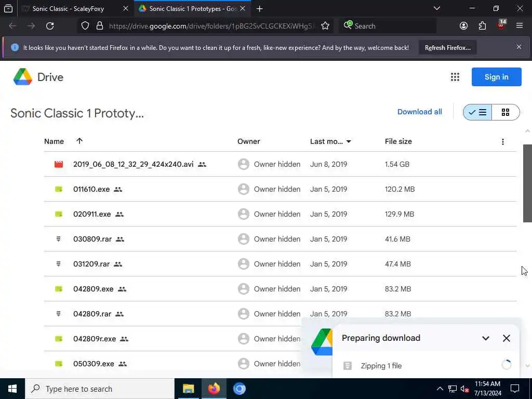Image resolution: width=532 pixels, height=399 pixels.
Task: Open the Firefox hamburger application menu
Action: (520, 26)
